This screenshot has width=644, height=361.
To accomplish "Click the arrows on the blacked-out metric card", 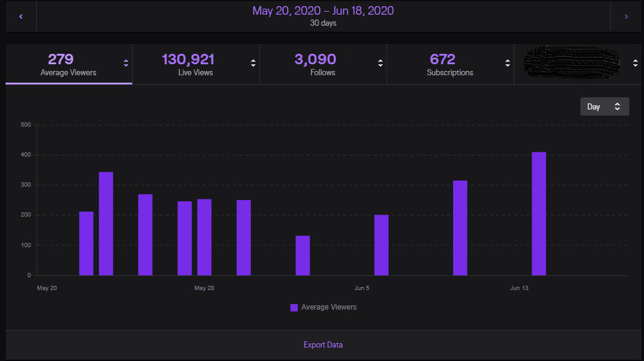I will (635, 62).
